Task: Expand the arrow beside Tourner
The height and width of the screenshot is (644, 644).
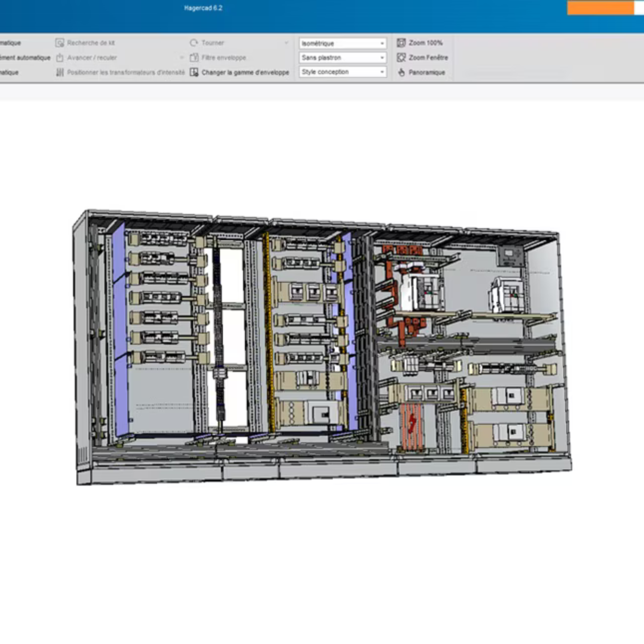Action: click(x=286, y=43)
